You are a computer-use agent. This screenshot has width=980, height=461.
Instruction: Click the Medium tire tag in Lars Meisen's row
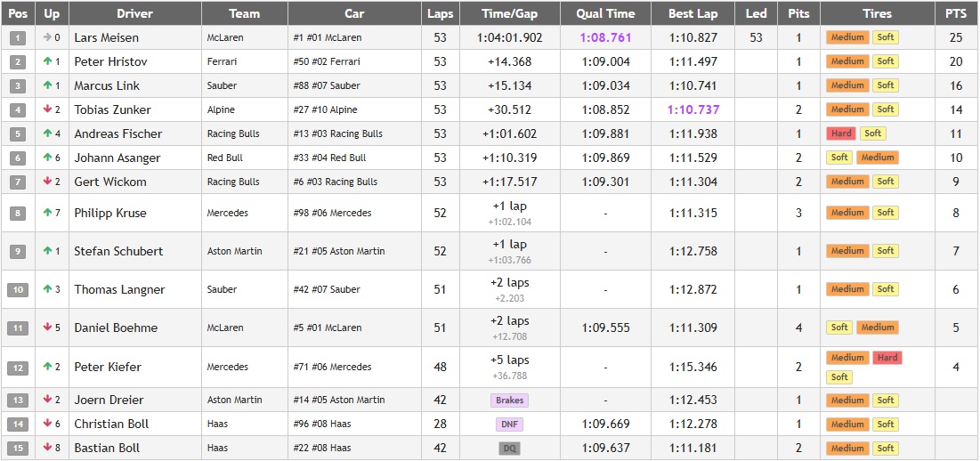coord(847,37)
